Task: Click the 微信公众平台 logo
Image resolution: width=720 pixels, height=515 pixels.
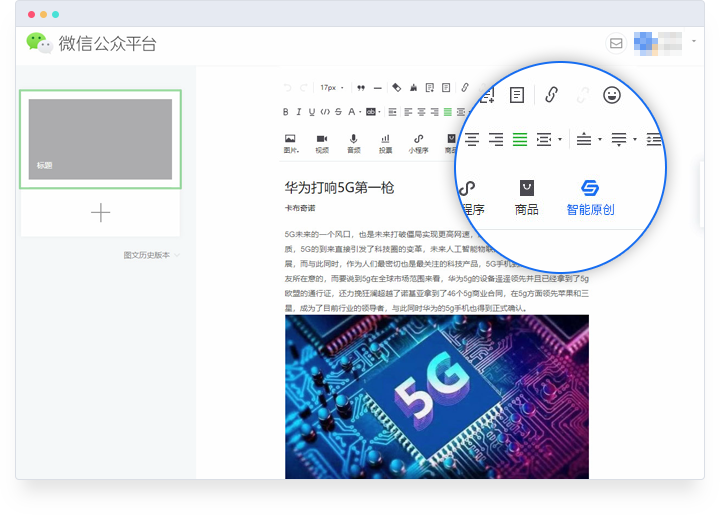Action: [91, 44]
